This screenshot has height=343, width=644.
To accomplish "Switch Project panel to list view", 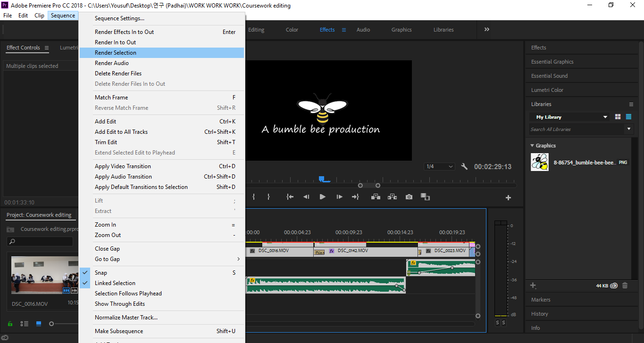I will click(25, 324).
